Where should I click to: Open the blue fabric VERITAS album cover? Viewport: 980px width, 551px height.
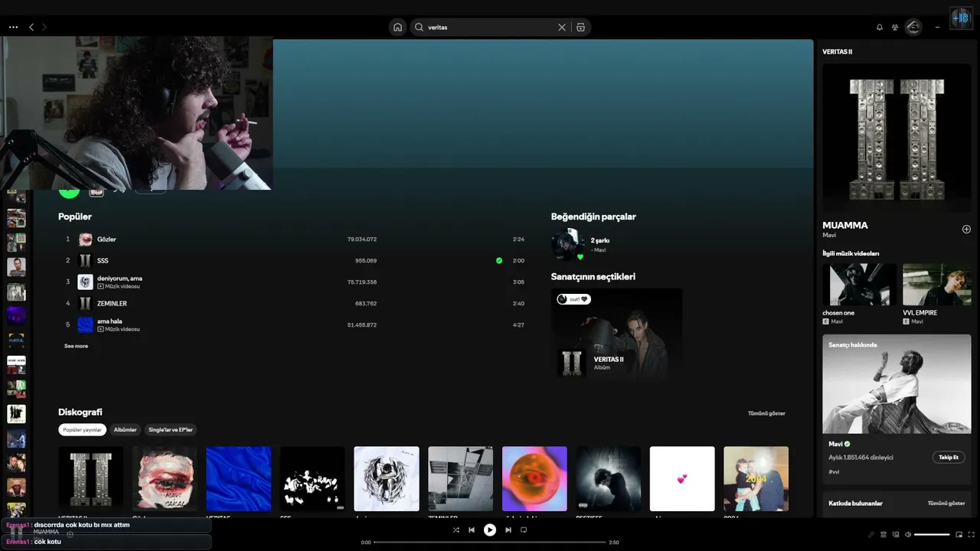(239, 479)
